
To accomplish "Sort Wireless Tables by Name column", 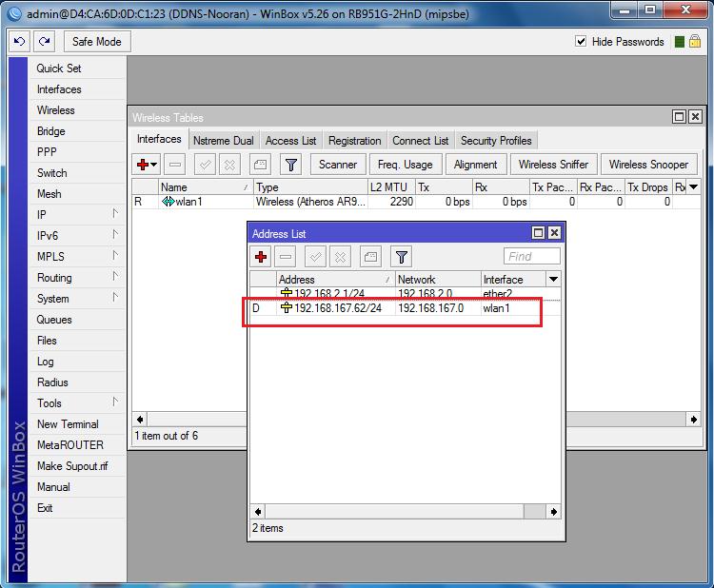I will pyautogui.click(x=206, y=187).
